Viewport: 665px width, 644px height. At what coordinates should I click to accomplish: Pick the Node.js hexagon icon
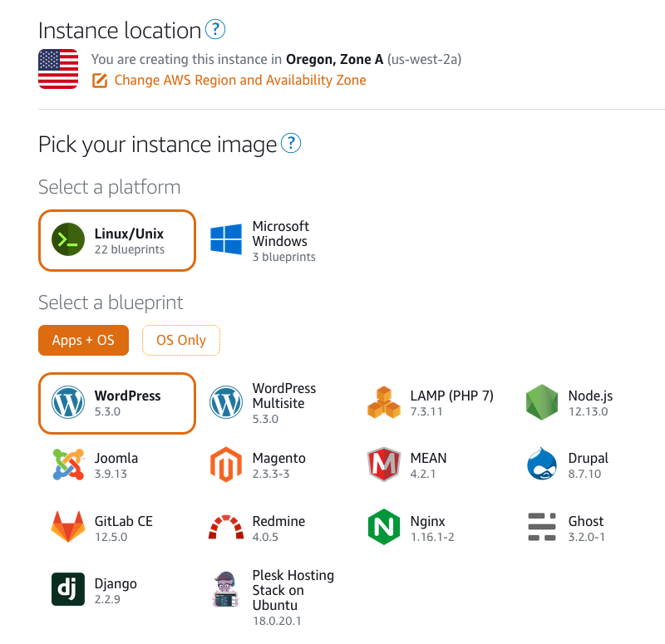point(542,402)
